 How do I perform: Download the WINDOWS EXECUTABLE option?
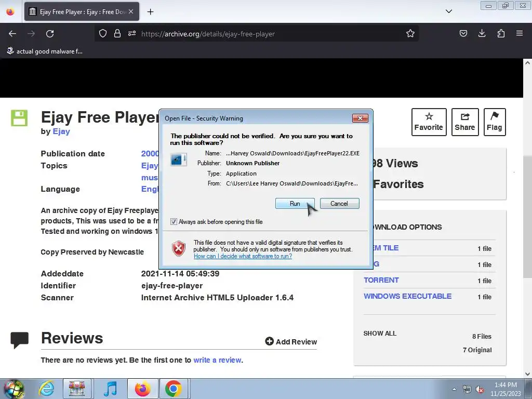[x=407, y=296]
